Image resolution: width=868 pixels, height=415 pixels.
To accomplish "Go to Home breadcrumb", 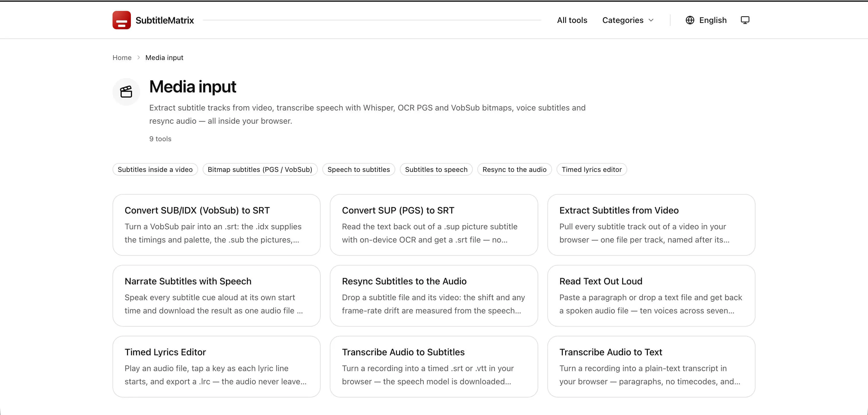I will coord(122,58).
